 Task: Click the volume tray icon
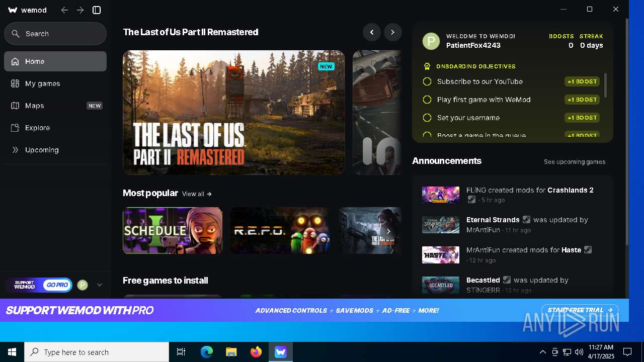click(x=579, y=352)
